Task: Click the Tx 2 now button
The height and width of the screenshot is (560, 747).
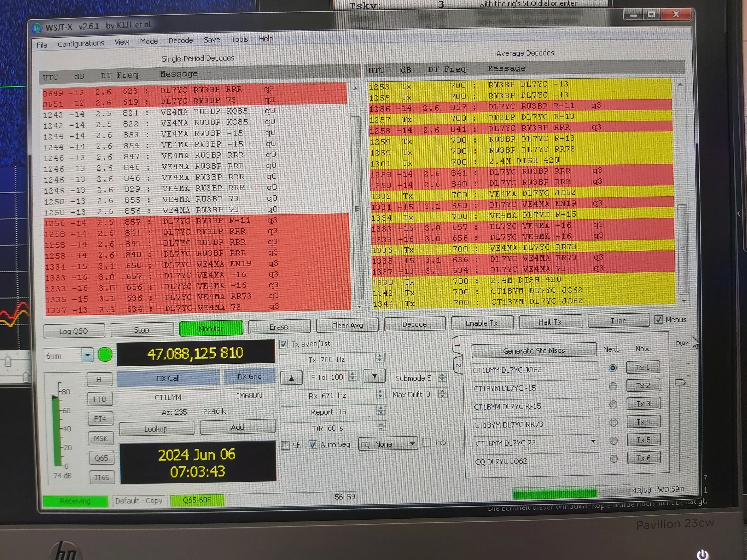Action: click(x=643, y=385)
